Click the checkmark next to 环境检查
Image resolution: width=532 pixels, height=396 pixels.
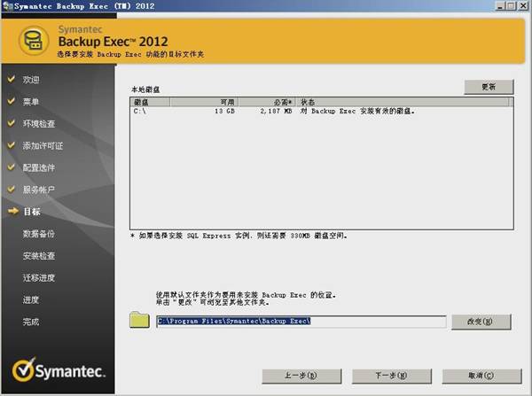coord(11,124)
